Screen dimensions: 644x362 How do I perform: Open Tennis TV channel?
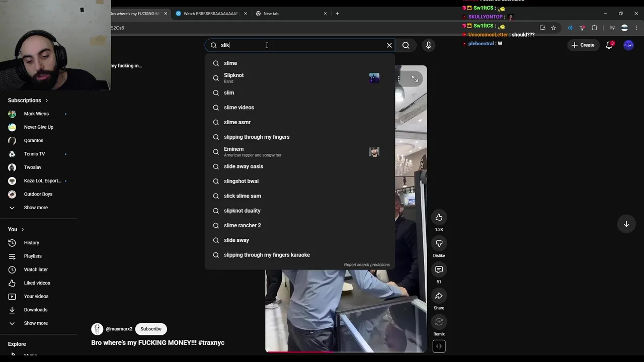click(x=38, y=154)
